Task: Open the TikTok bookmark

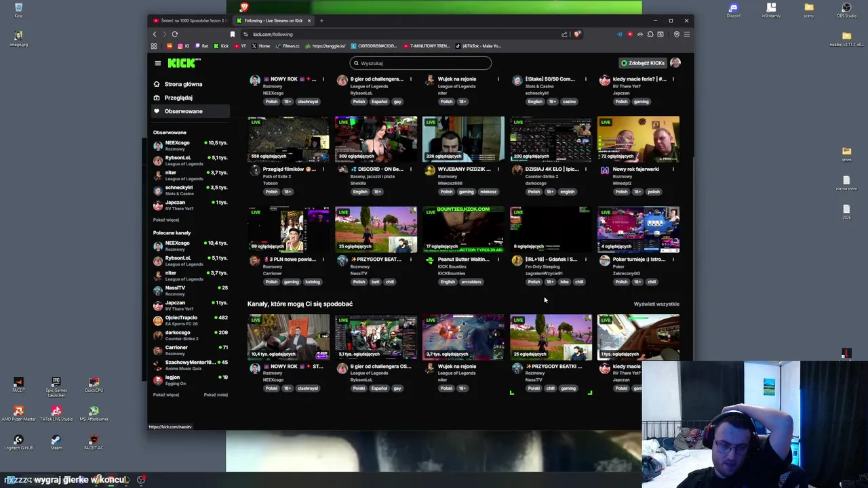Action: 478,46
